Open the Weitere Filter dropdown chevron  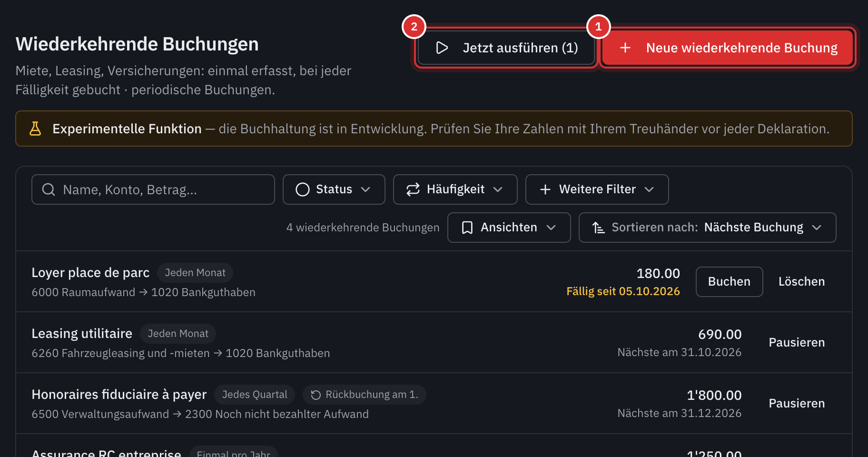click(649, 189)
